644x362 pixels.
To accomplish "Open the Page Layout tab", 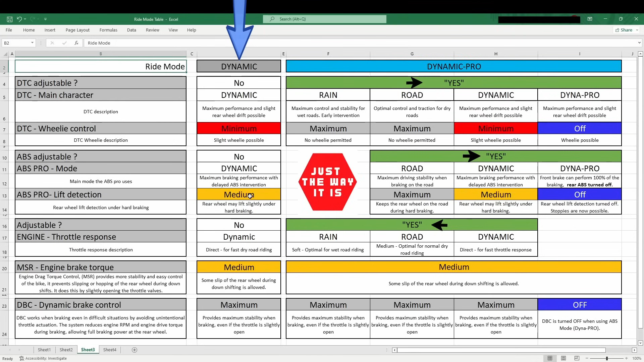I will point(77,30).
